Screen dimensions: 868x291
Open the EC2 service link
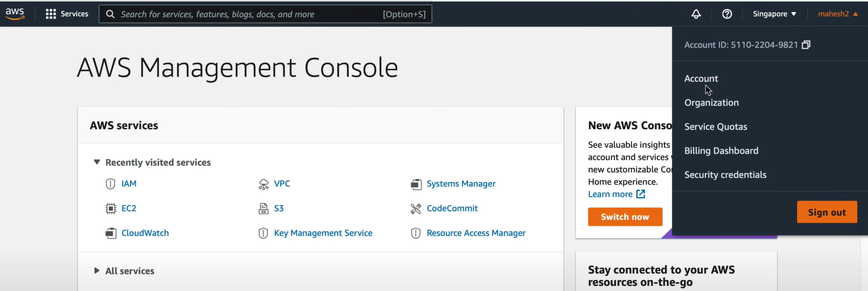point(129,208)
